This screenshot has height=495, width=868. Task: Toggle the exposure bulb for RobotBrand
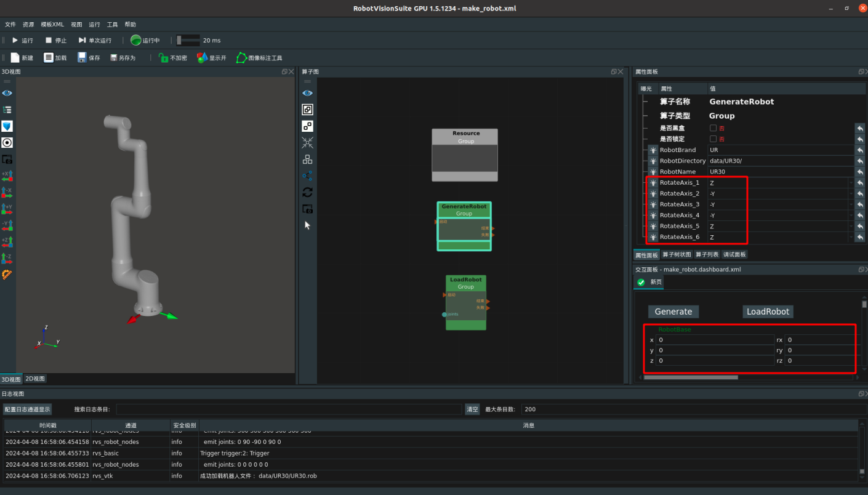[x=653, y=150]
